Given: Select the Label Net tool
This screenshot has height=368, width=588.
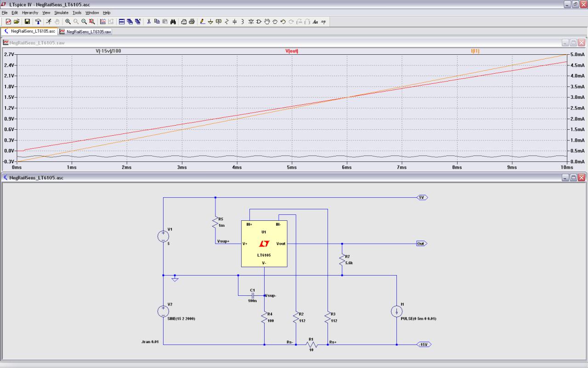Looking at the screenshot, I should click(x=218, y=22).
